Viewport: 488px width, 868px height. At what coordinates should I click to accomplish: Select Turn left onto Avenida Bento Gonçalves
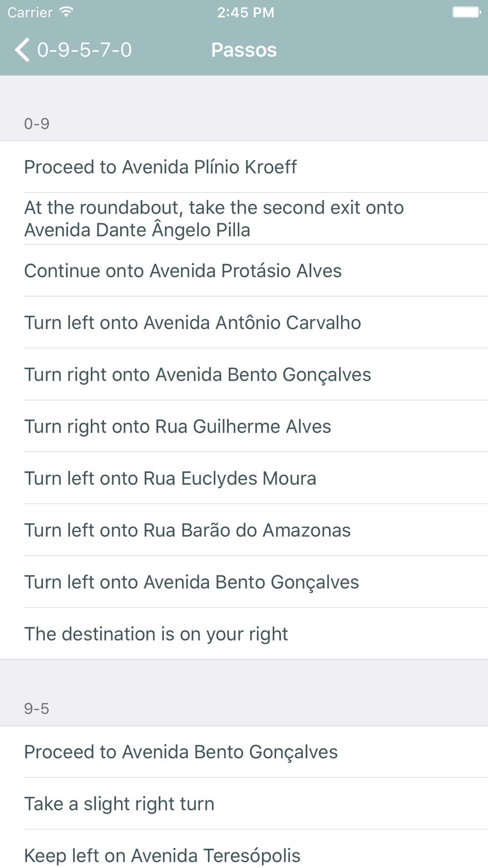click(244, 582)
